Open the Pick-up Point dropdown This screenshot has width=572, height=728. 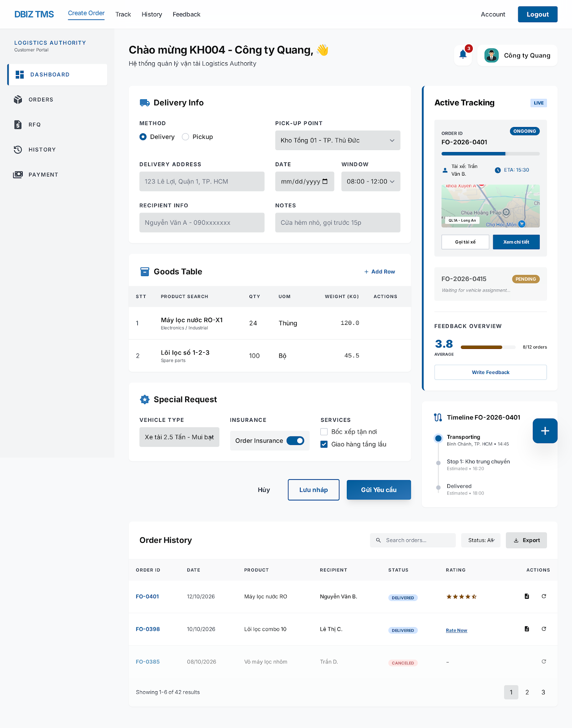[x=338, y=141]
